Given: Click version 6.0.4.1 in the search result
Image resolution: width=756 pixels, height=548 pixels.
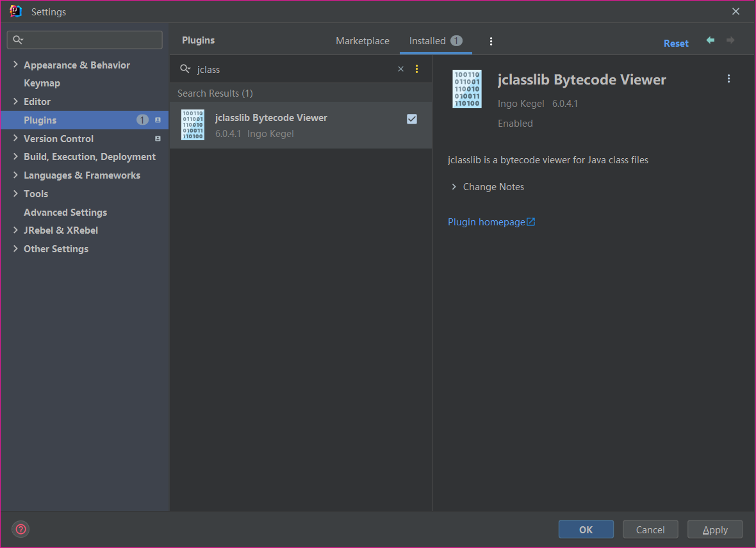Looking at the screenshot, I should (x=228, y=134).
